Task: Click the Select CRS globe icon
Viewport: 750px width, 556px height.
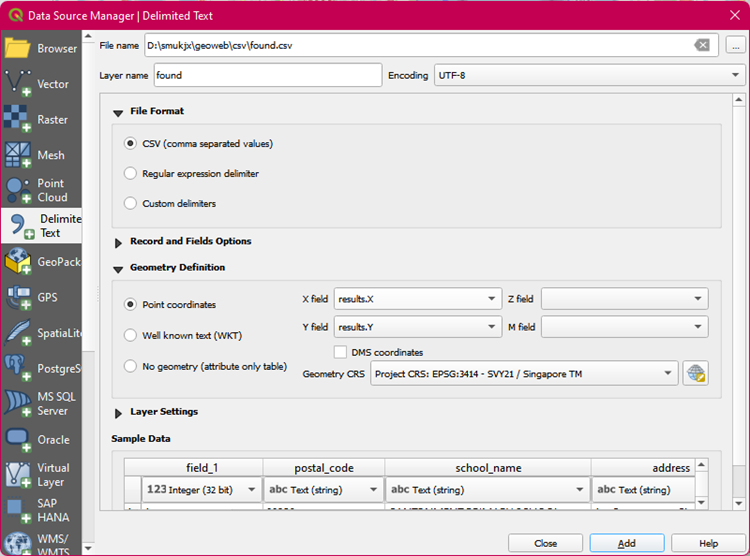Action: (695, 374)
